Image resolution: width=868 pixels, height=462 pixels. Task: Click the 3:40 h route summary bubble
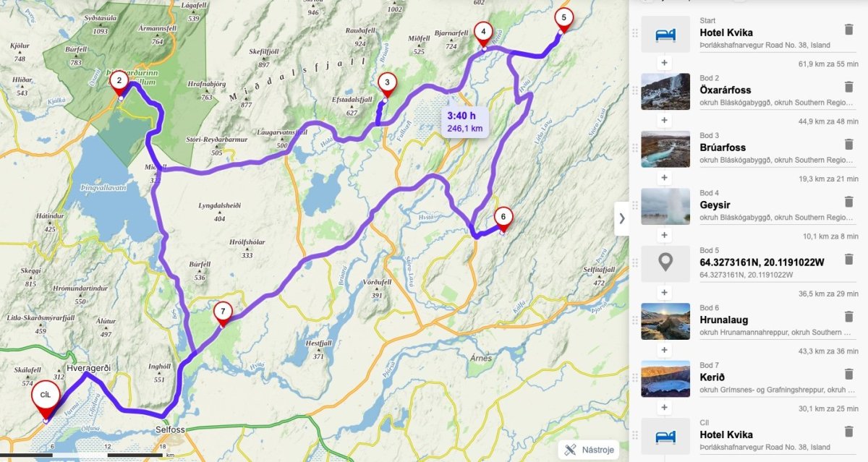464,121
